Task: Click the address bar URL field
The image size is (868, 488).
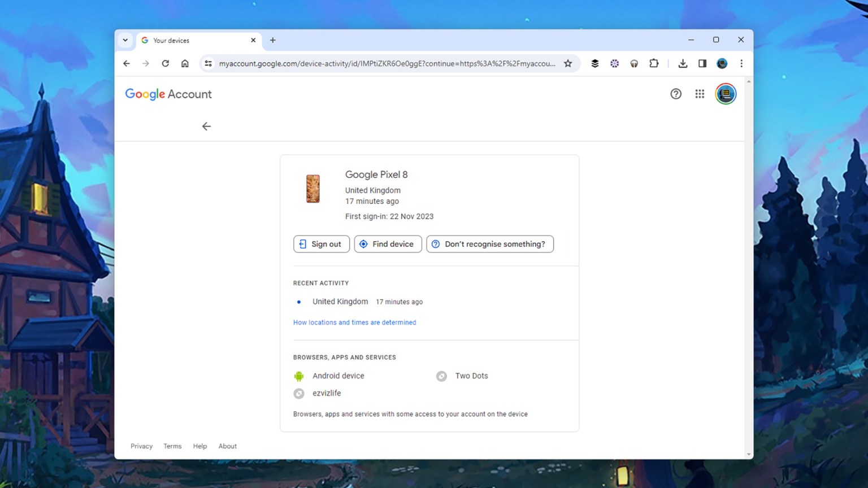Action: tap(387, 64)
